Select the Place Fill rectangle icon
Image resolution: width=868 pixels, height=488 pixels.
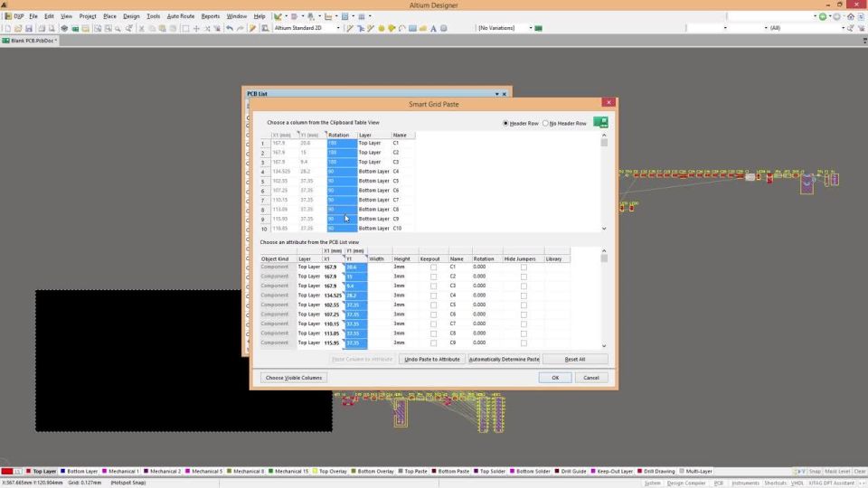(412, 28)
